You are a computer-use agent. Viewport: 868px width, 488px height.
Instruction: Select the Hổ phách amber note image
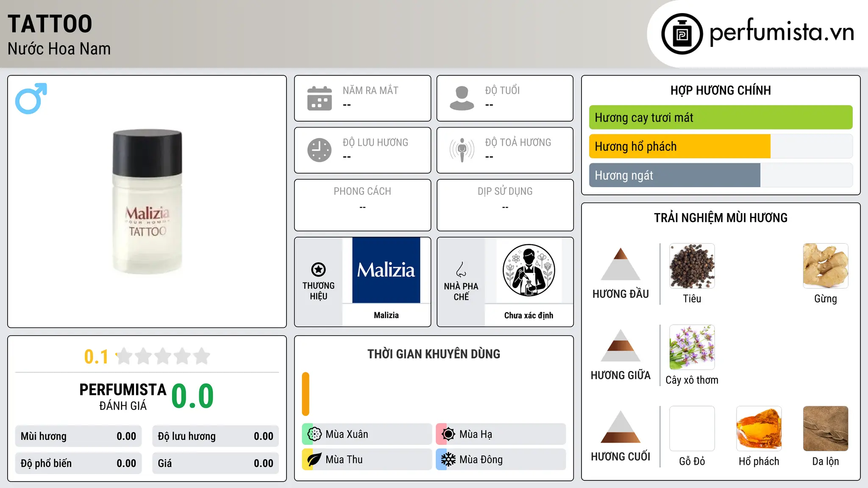[x=759, y=429]
